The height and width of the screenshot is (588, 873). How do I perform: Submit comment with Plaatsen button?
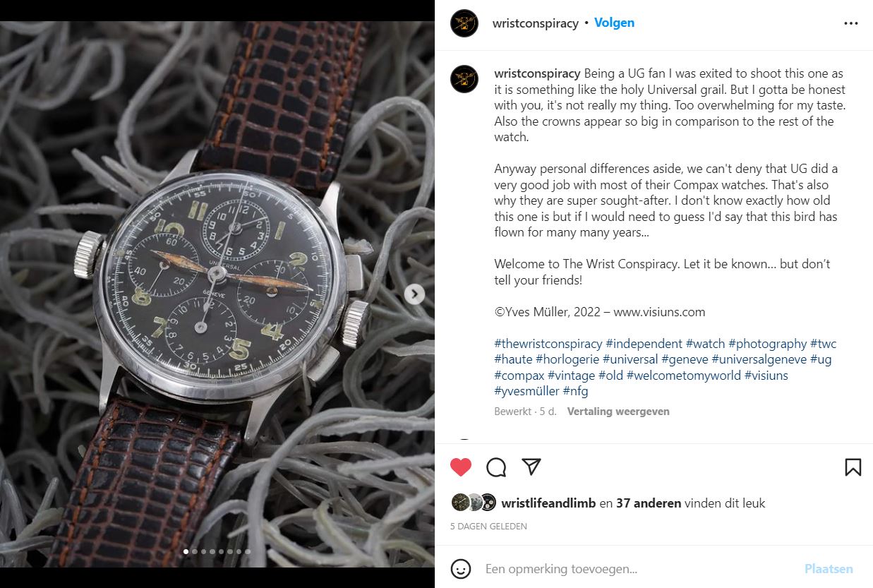click(x=829, y=569)
